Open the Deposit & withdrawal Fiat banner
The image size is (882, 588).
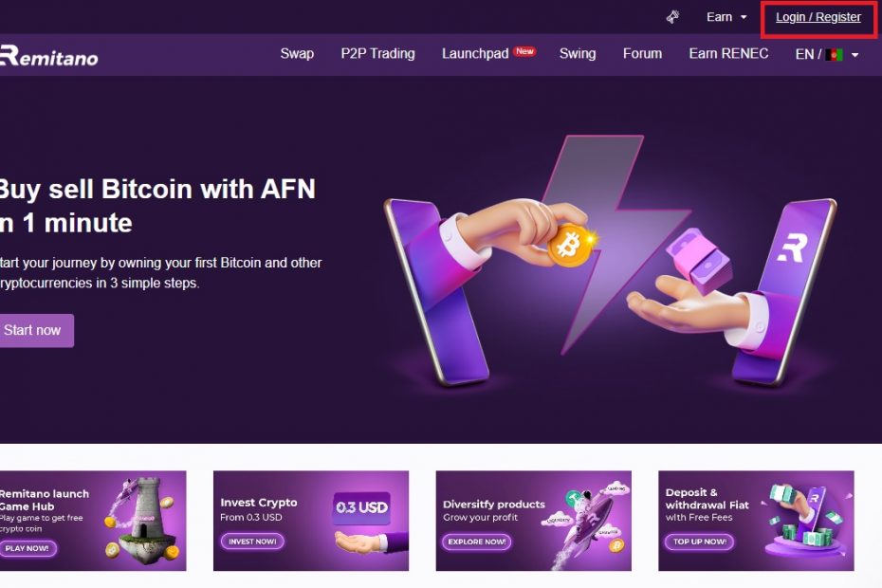coord(756,521)
